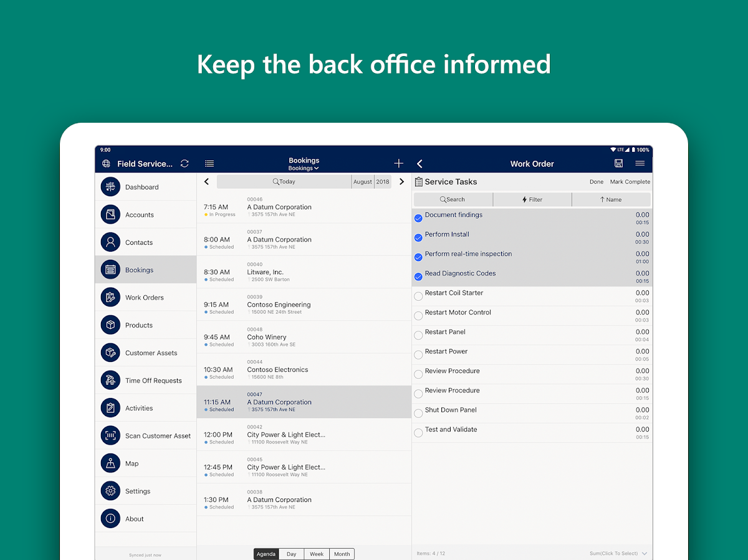
Task: Go to next date with right chevron
Action: pyautogui.click(x=401, y=182)
